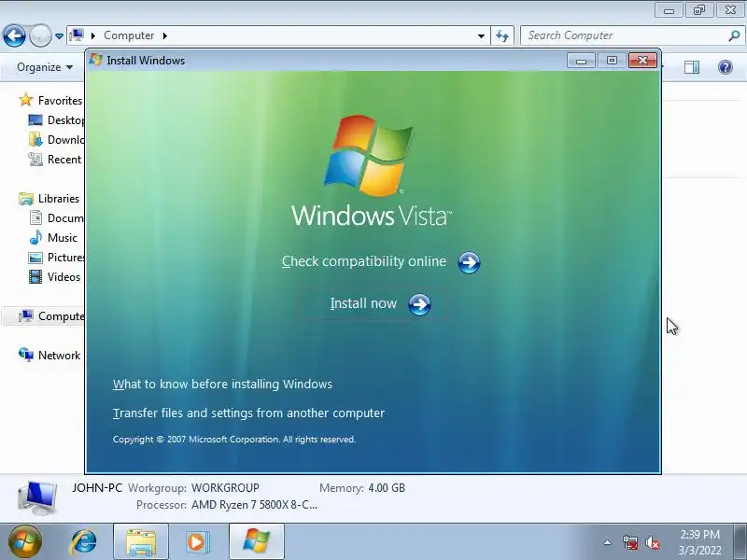Click the Check compatibility online arrow icon
Viewport: 747px width, 560px height.
coord(469,262)
